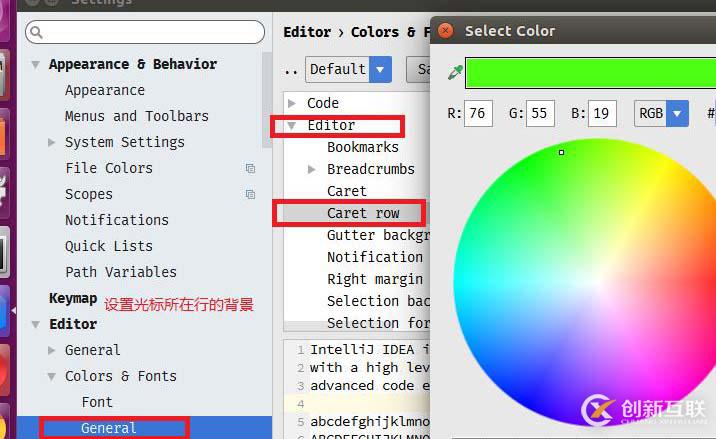Collapse the Appearance & Behavior section
The height and width of the screenshot is (439, 716).
[35, 64]
